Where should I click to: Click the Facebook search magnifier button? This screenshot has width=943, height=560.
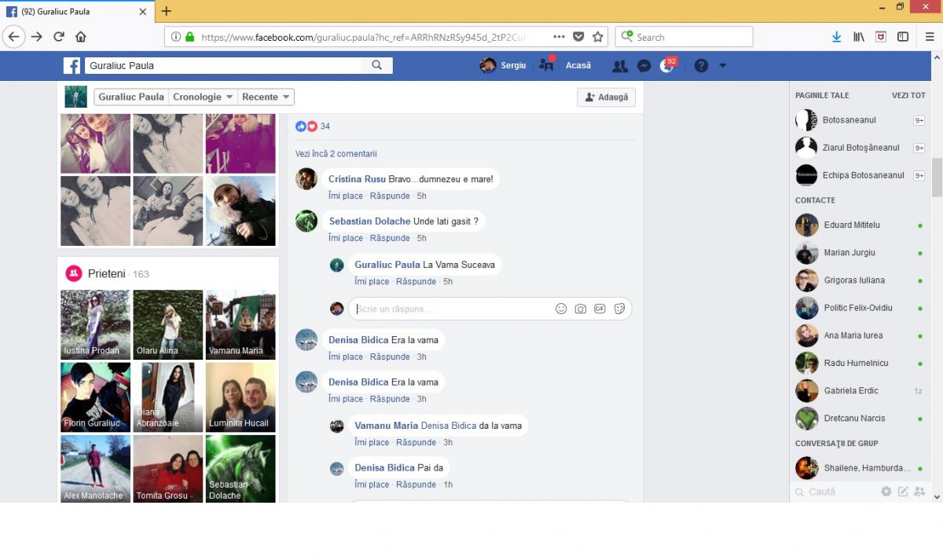point(377,66)
